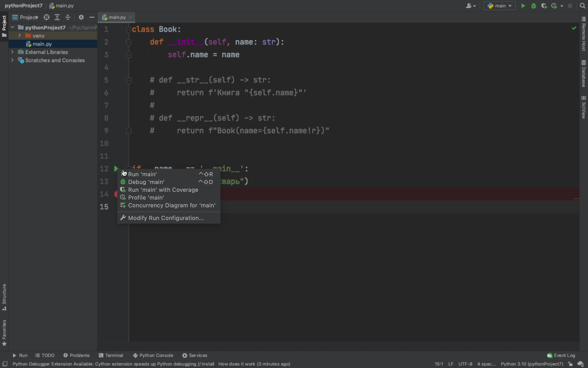This screenshot has height=368, width=588.
Task: Click pythonProject7 in the breadcrumb
Action: point(23,6)
